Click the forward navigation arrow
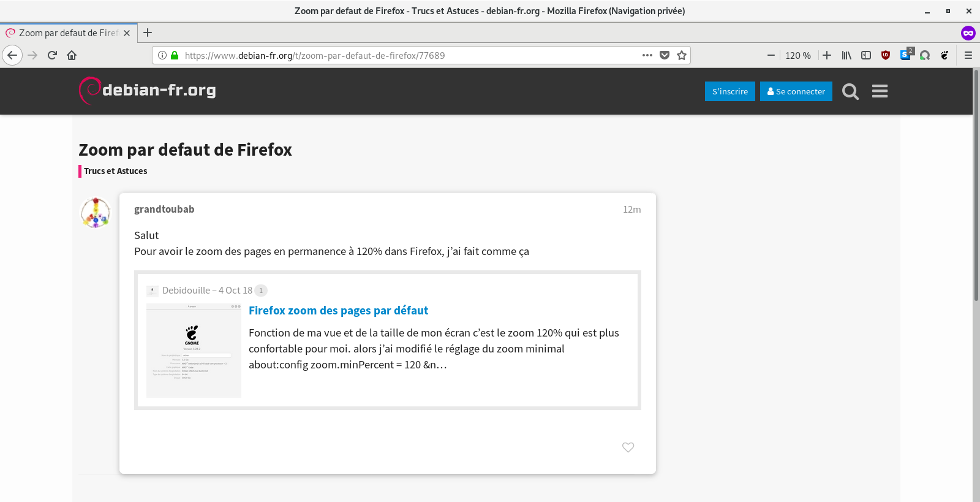 coord(32,55)
